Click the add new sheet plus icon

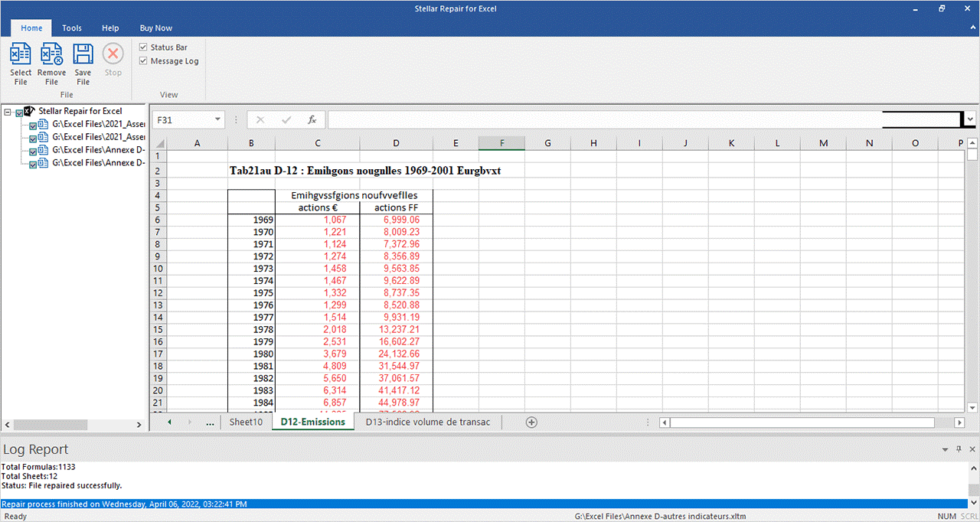[531, 422]
